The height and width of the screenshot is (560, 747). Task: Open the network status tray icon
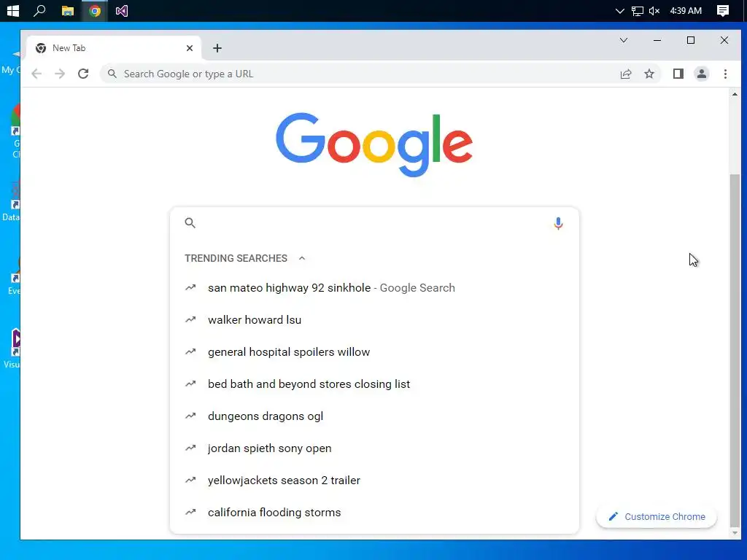[638, 11]
